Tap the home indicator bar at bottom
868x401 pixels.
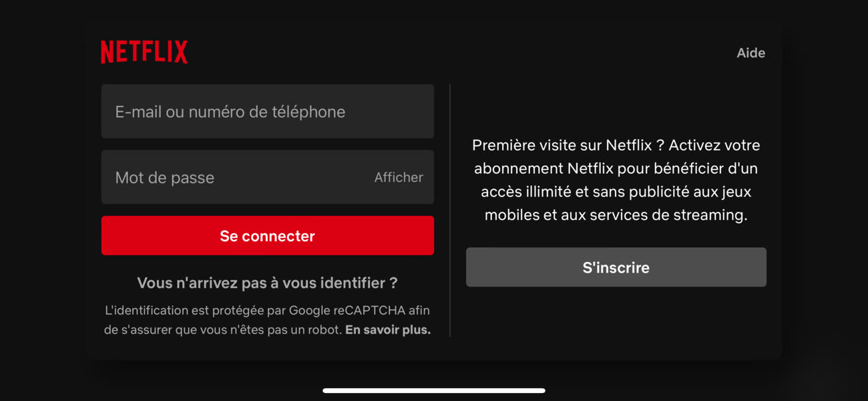pyautogui.click(x=434, y=390)
